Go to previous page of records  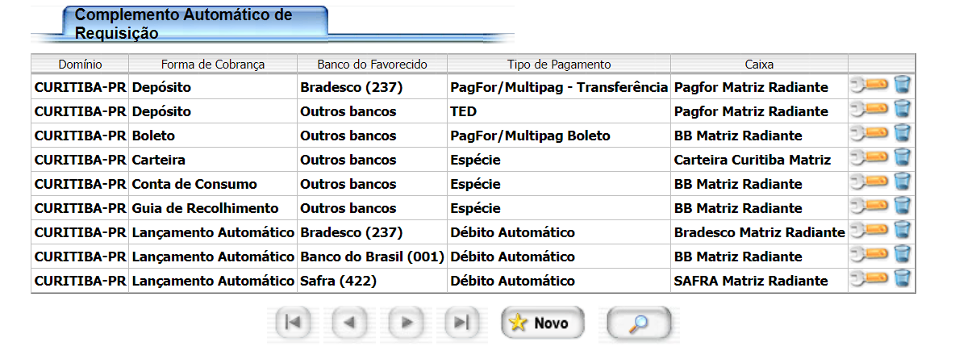pos(349,323)
